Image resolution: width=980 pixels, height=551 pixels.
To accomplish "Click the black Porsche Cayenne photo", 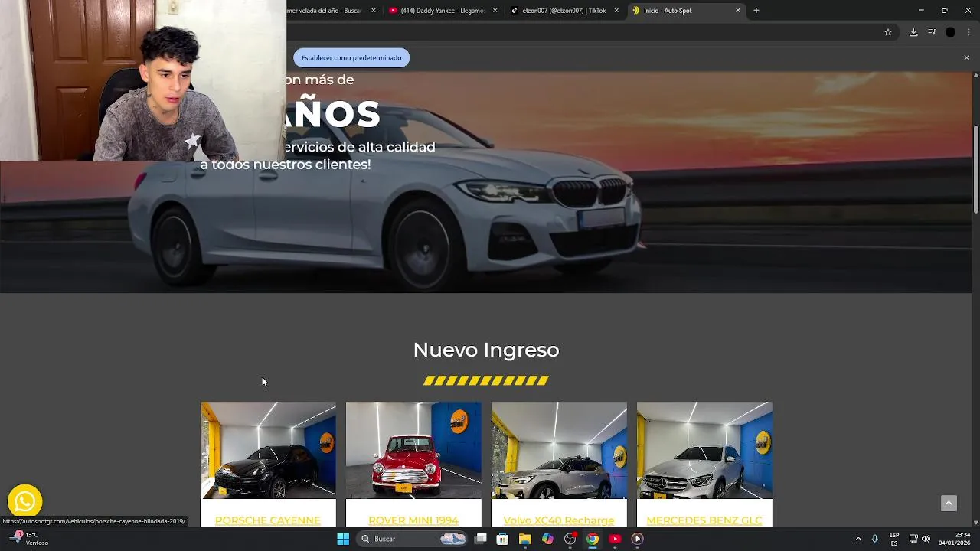I will pyautogui.click(x=268, y=451).
